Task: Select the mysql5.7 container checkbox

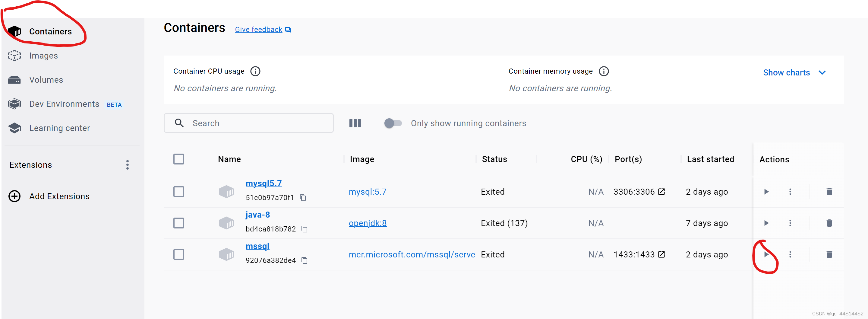Action: tap(178, 192)
